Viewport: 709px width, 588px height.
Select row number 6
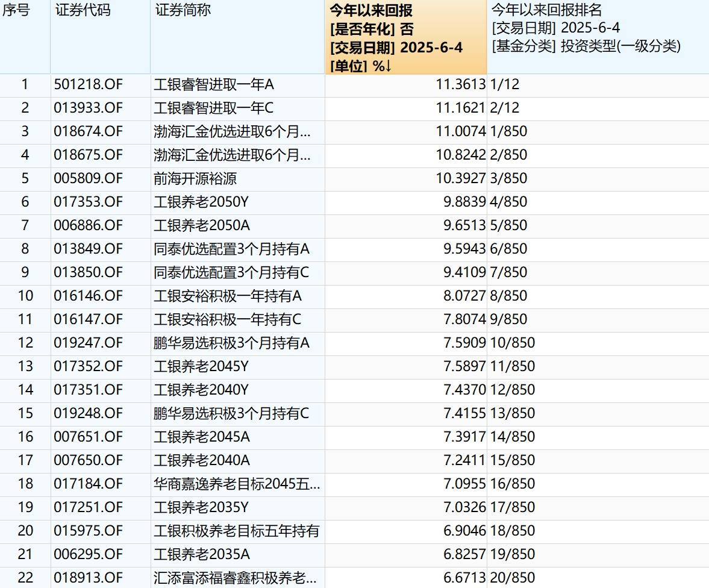click(x=25, y=202)
